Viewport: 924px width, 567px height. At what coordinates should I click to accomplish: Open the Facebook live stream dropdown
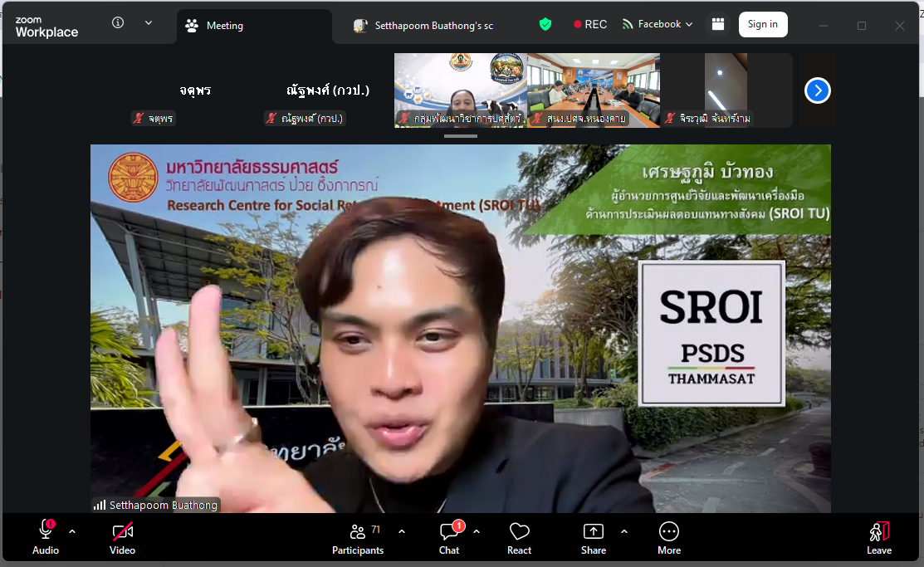658,24
